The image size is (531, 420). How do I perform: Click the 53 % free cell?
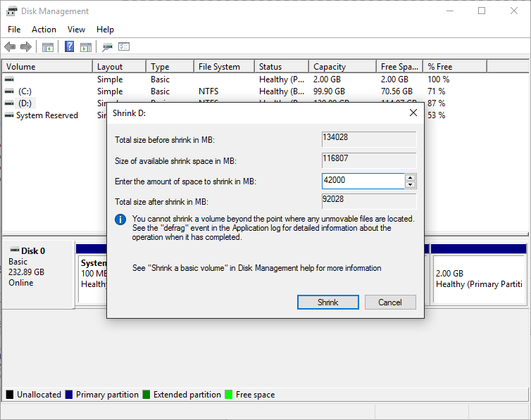[437, 115]
